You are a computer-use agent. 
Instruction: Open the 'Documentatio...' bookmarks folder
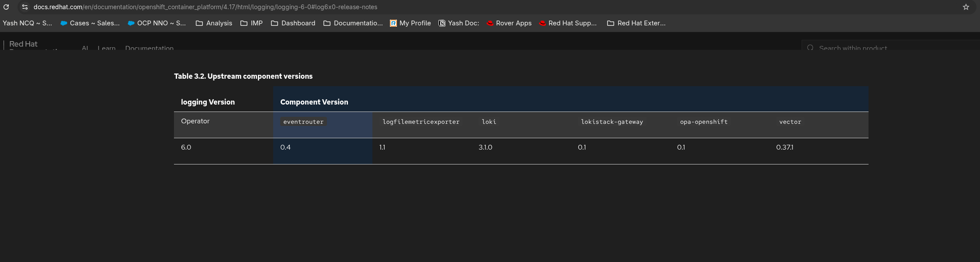[353, 23]
